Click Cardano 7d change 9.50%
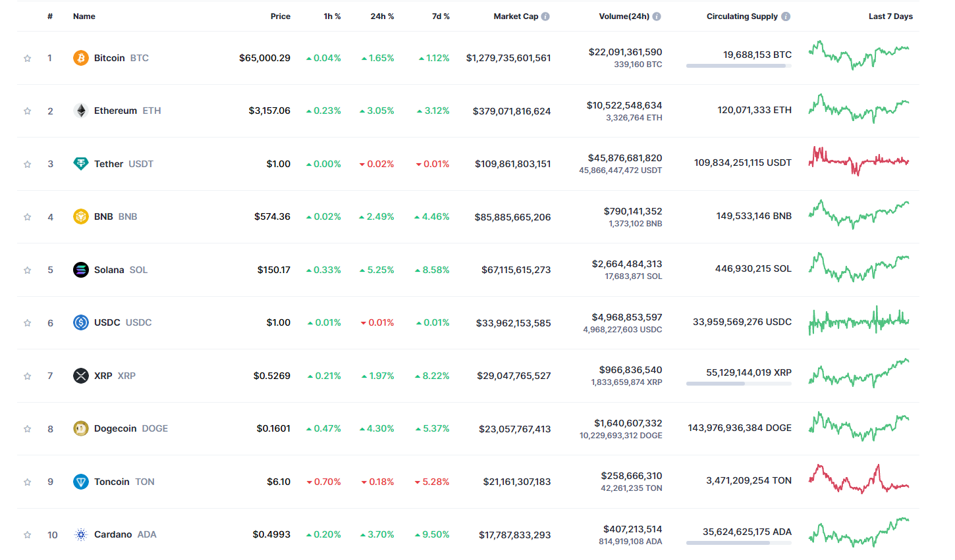 pos(432,534)
